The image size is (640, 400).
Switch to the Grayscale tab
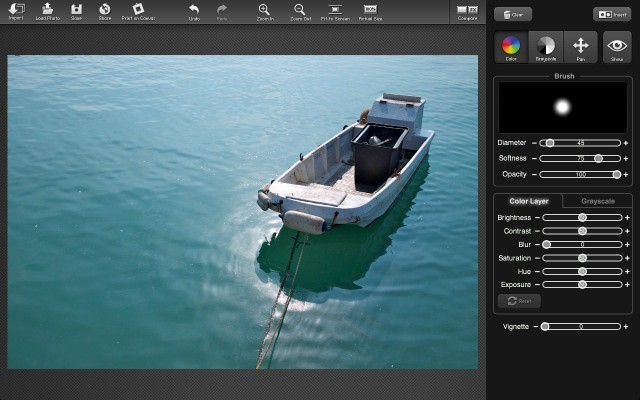coord(598,201)
